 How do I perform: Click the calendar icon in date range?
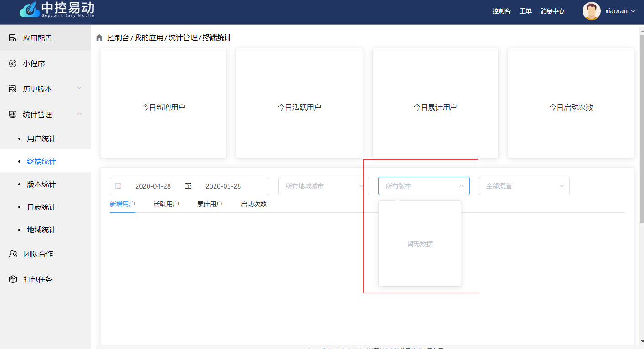click(x=118, y=186)
